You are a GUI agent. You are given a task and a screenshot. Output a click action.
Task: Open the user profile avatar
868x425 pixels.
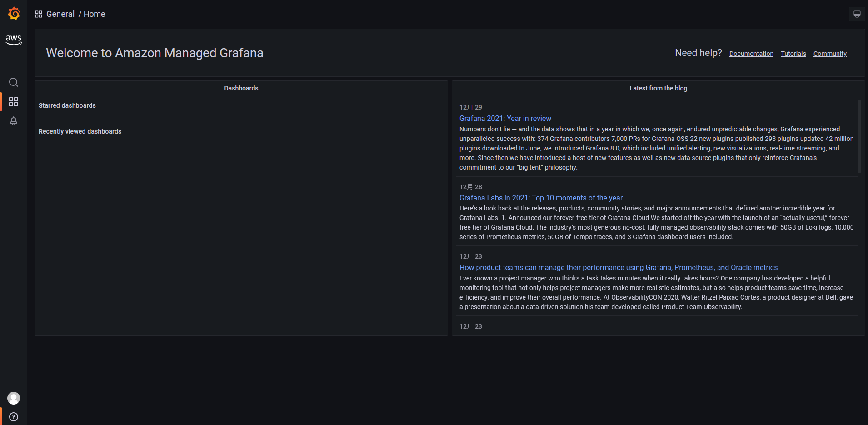point(14,398)
